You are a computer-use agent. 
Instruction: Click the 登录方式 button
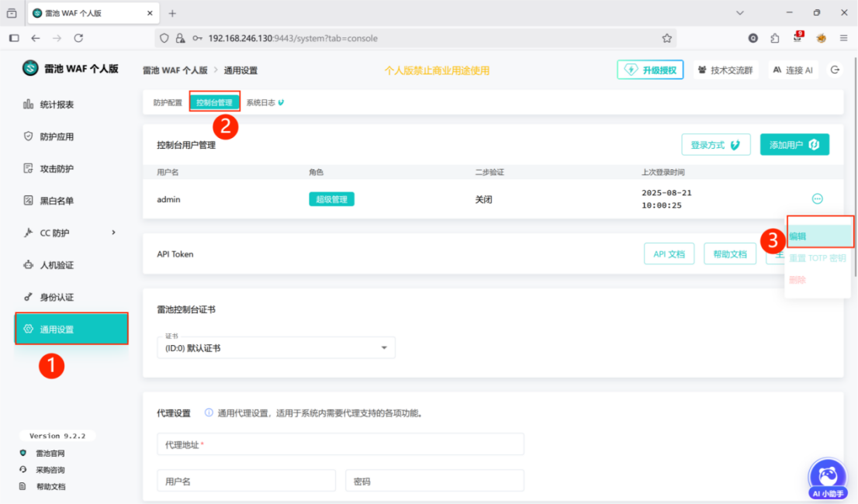pyautogui.click(x=716, y=145)
